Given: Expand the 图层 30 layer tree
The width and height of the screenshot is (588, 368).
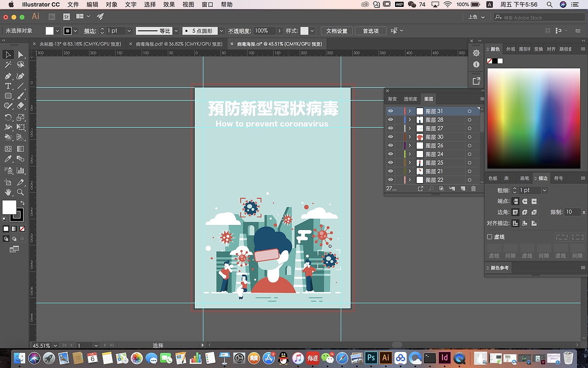Looking at the screenshot, I should tap(410, 137).
